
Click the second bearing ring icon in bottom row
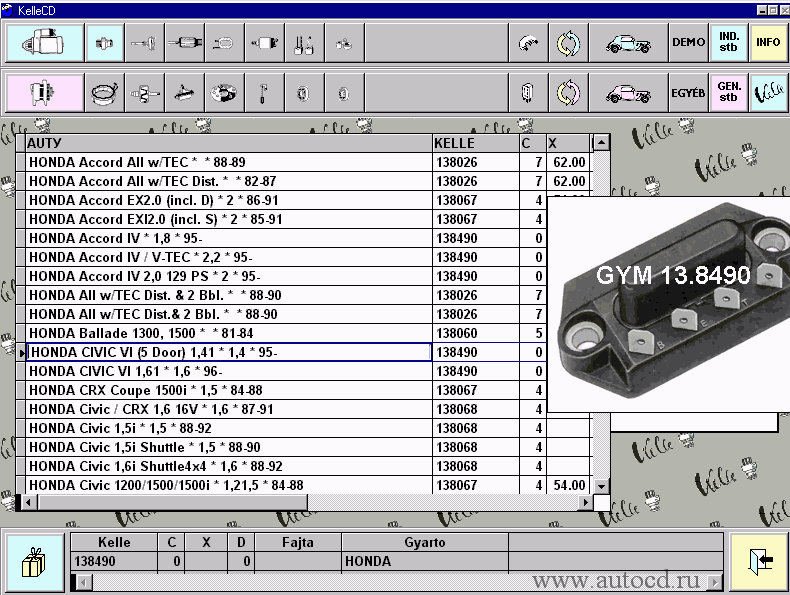[x=344, y=93]
